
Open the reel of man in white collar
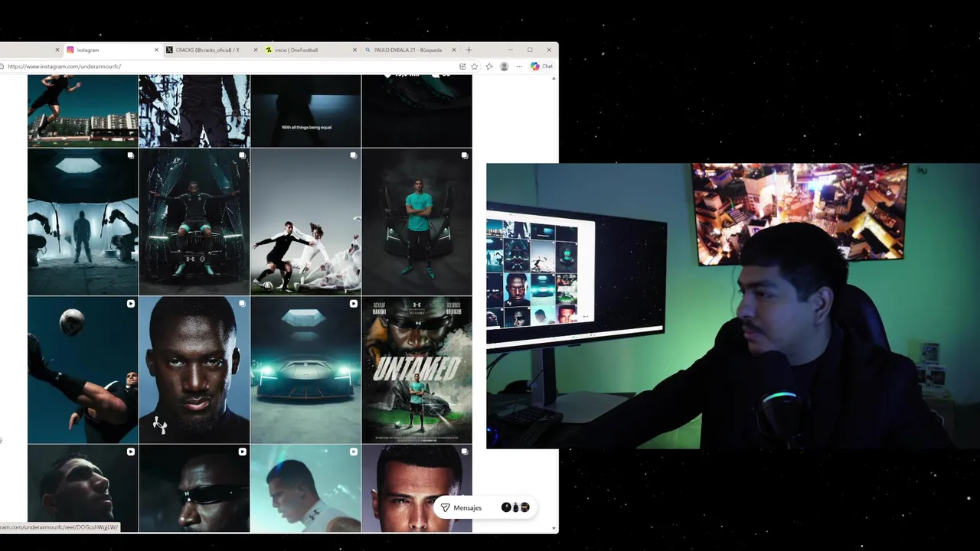(305, 488)
